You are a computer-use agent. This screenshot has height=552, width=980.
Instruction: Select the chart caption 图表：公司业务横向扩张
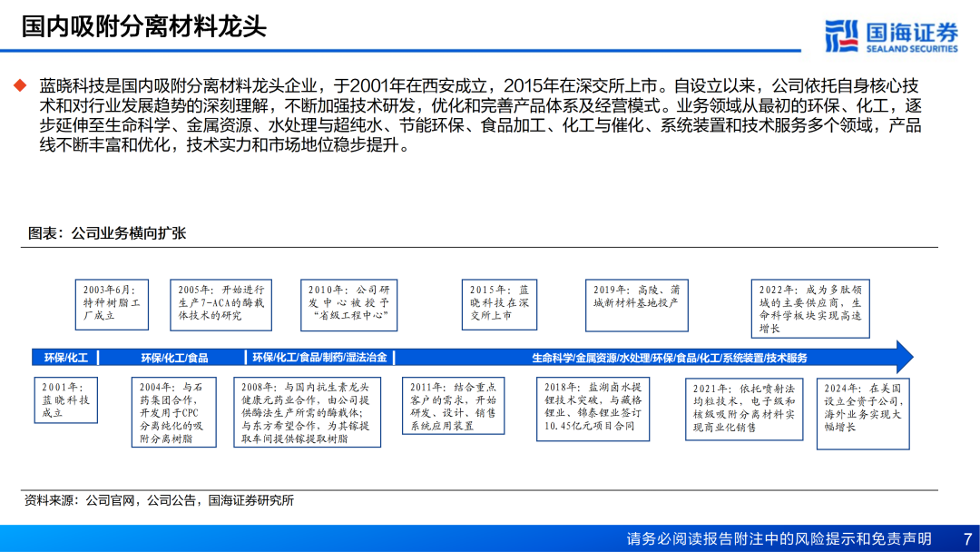107,233
